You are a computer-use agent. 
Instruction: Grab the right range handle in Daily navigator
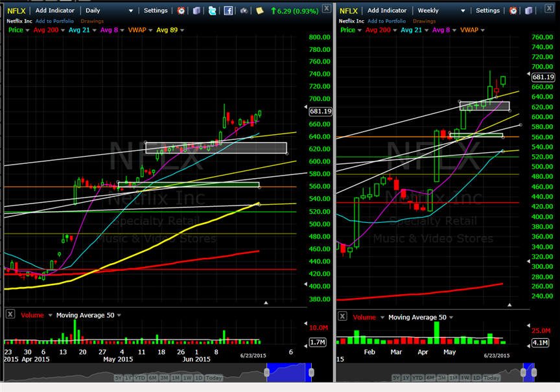(311, 373)
